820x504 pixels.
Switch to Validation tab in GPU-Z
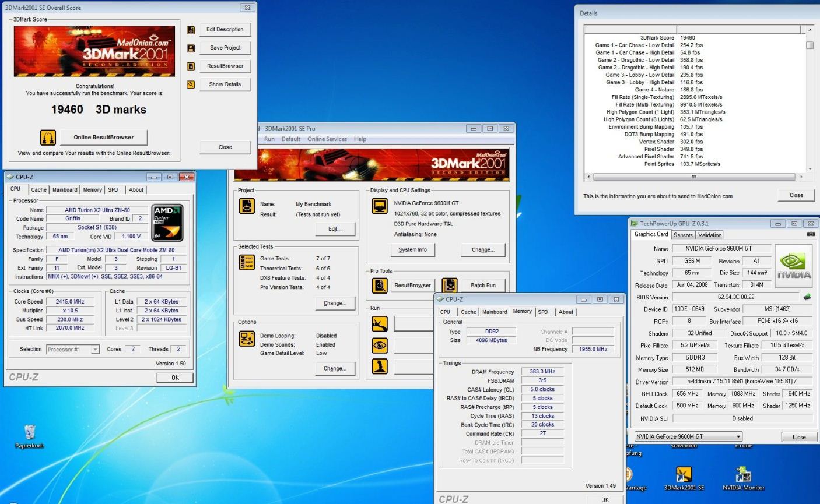709,235
